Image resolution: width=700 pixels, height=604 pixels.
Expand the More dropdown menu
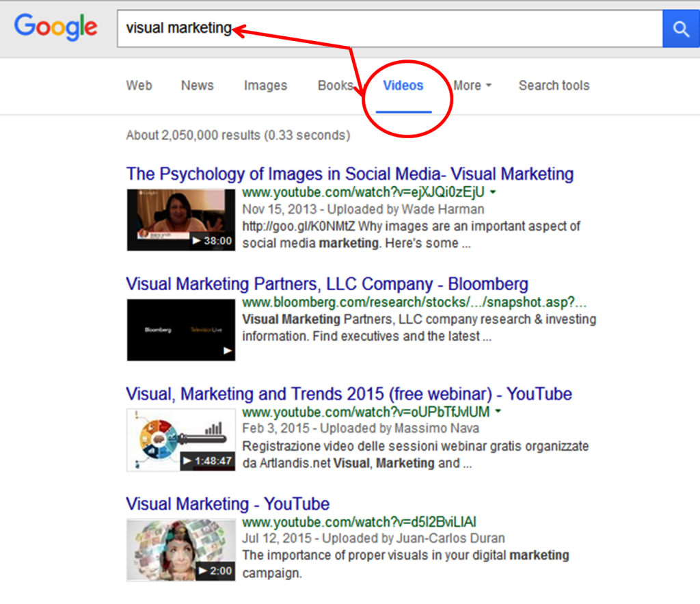click(472, 86)
